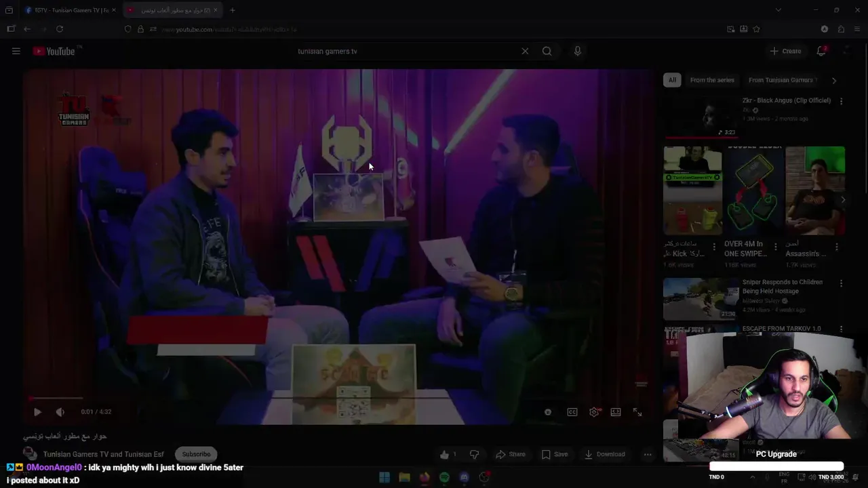Subscribe to Tunisian Gamers TV channel
The image size is (868, 488).
coord(196,454)
